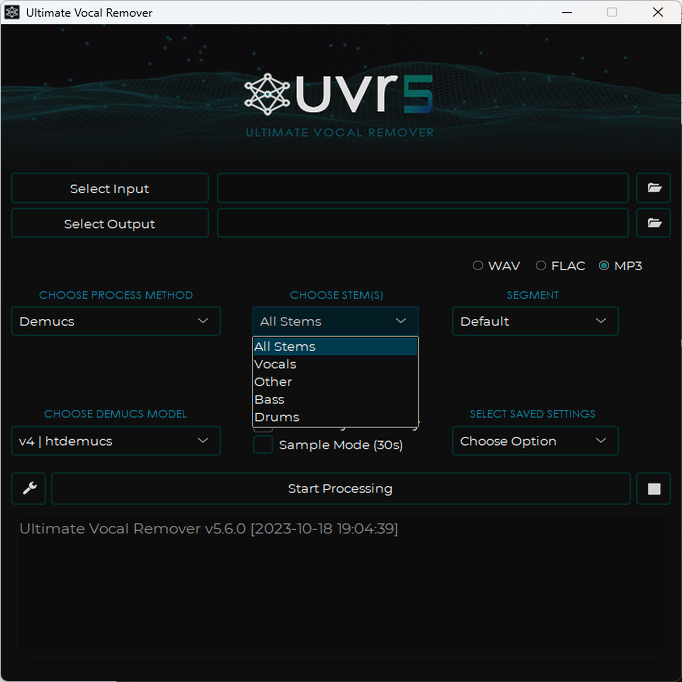Viewport: 682px width, 682px height.
Task: Open the Demucs model dropdown showing v4 | htdemucs
Action: (116, 441)
